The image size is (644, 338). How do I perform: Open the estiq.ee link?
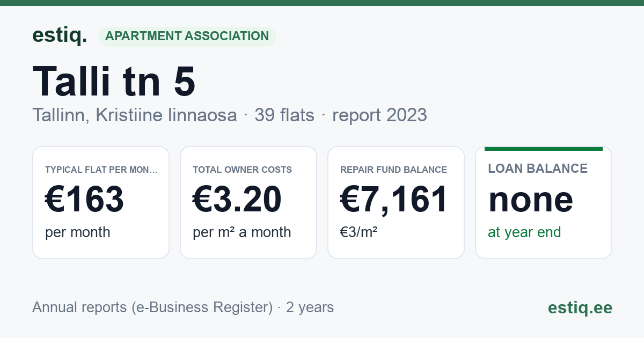coord(580,307)
